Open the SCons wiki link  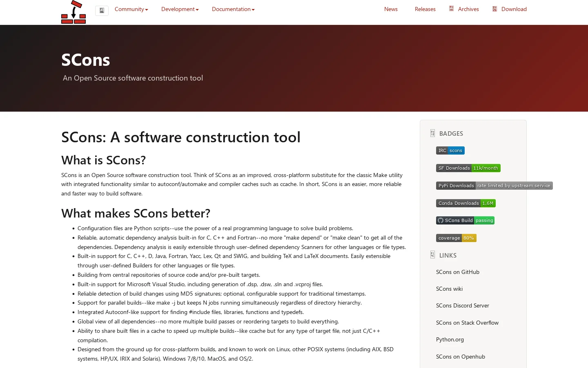coord(449,289)
